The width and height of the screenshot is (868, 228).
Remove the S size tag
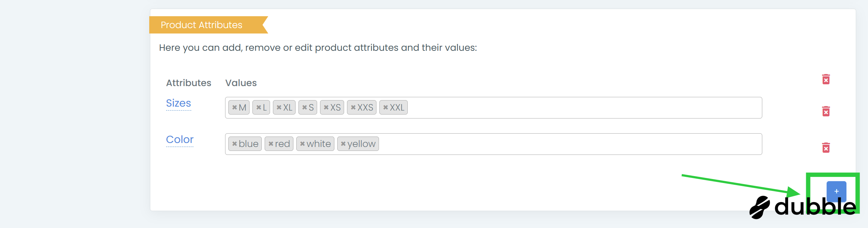tap(305, 107)
